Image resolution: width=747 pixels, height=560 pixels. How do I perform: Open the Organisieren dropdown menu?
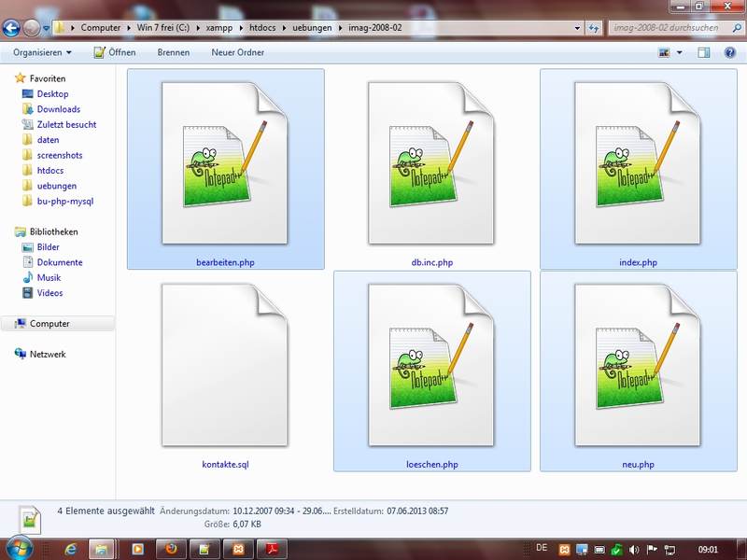[43, 53]
